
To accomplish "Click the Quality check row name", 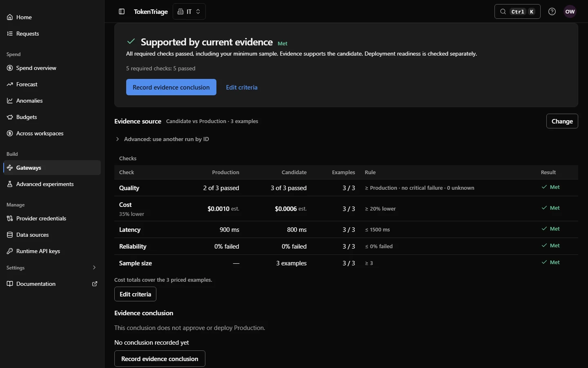I will coord(129,188).
